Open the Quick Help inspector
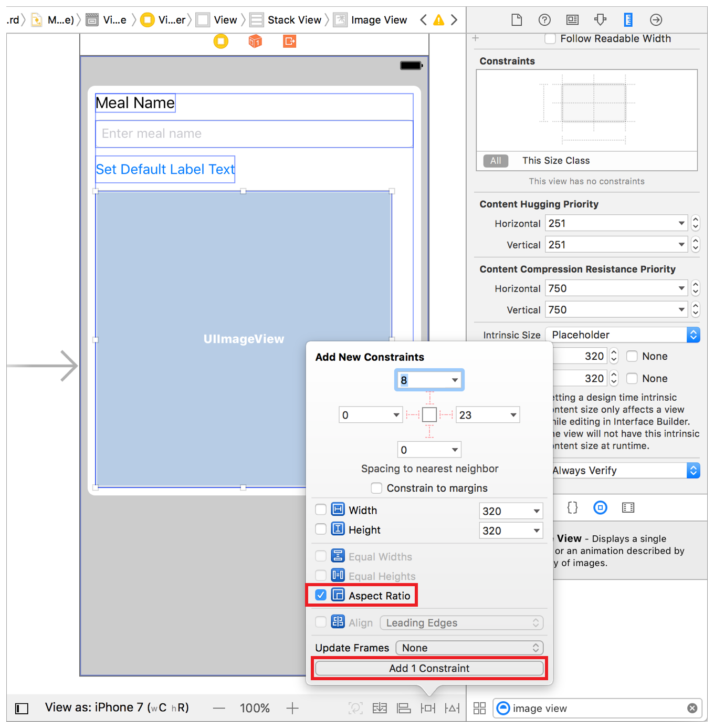 (544, 20)
